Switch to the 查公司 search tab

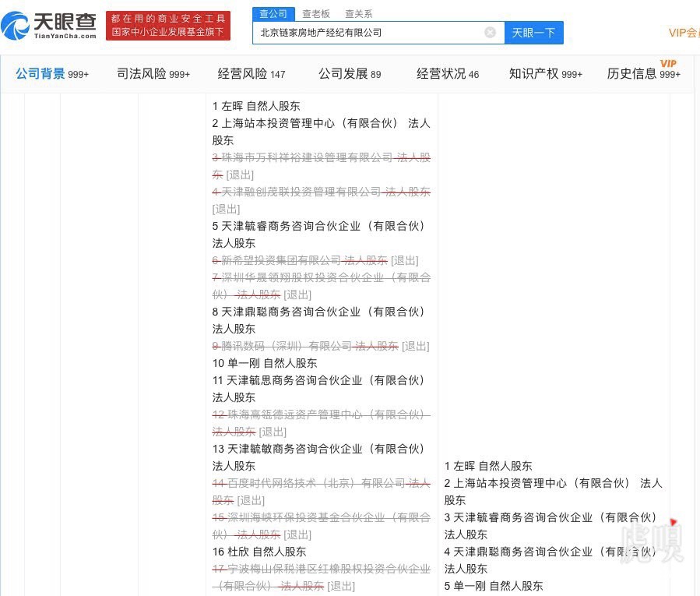pos(273,14)
